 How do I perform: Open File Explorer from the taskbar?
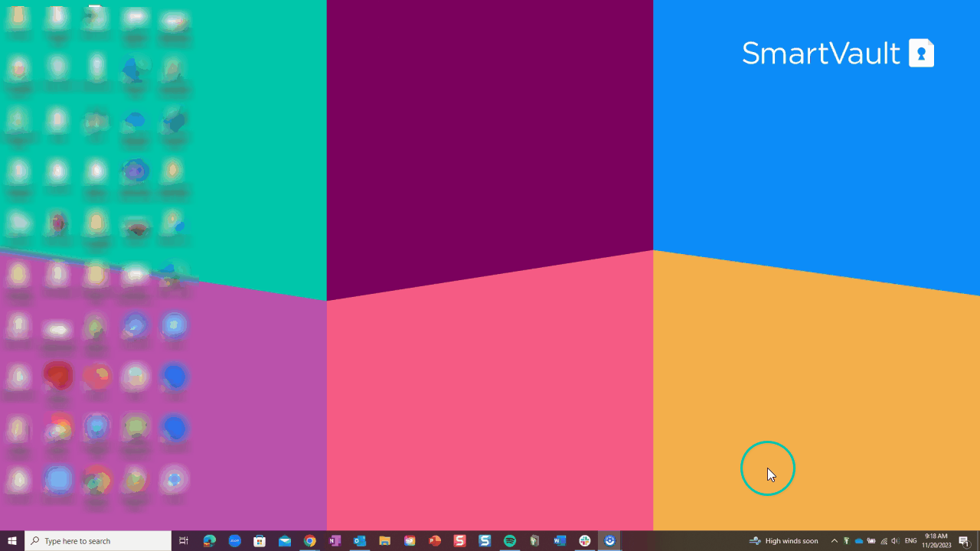point(385,541)
